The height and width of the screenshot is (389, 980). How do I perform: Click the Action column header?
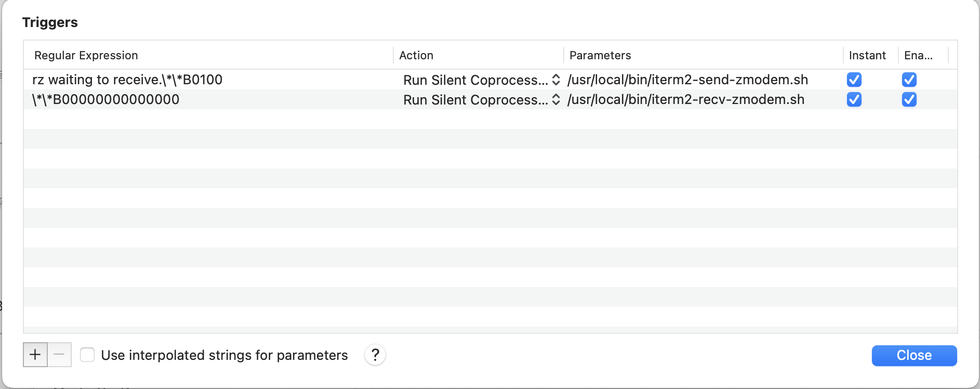[x=416, y=55]
